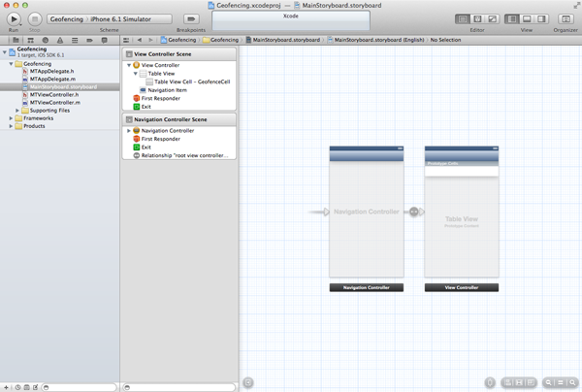This screenshot has height=392, width=582.
Task: Select the prototype cell in table view
Action: click(462, 171)
